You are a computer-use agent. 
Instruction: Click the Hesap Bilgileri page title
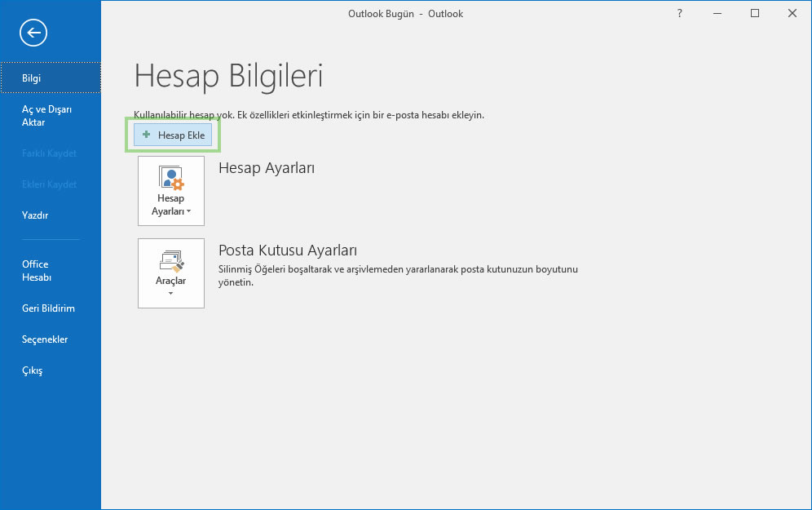tap(229, 76)
